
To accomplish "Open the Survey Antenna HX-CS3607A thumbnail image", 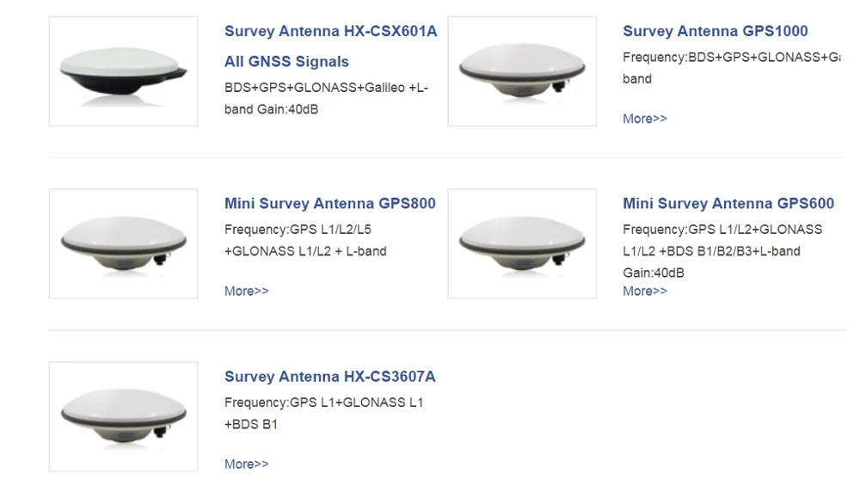I will 123,416.
